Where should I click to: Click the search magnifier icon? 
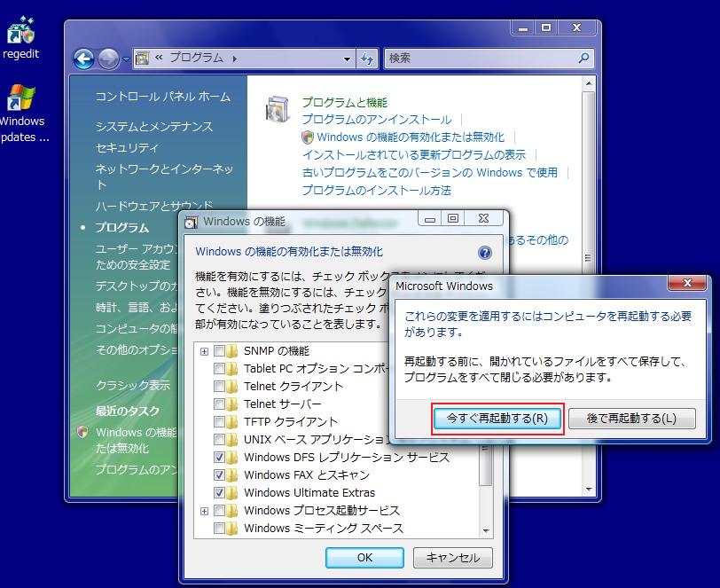583,59
